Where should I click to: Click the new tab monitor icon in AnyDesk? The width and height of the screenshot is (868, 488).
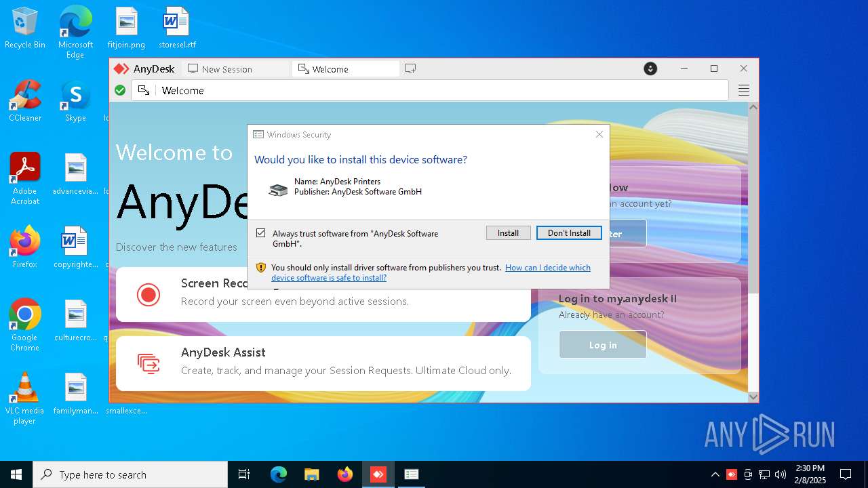click(410, 68)
